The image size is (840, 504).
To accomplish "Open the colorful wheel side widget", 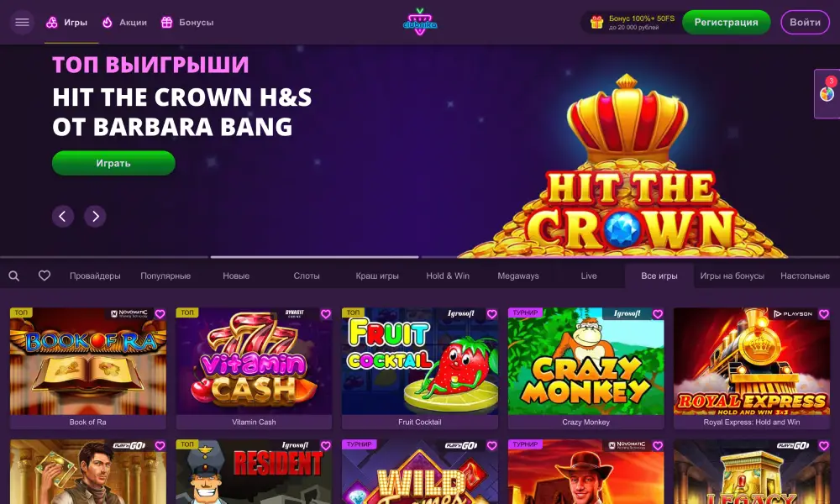I will pos(827,94).
